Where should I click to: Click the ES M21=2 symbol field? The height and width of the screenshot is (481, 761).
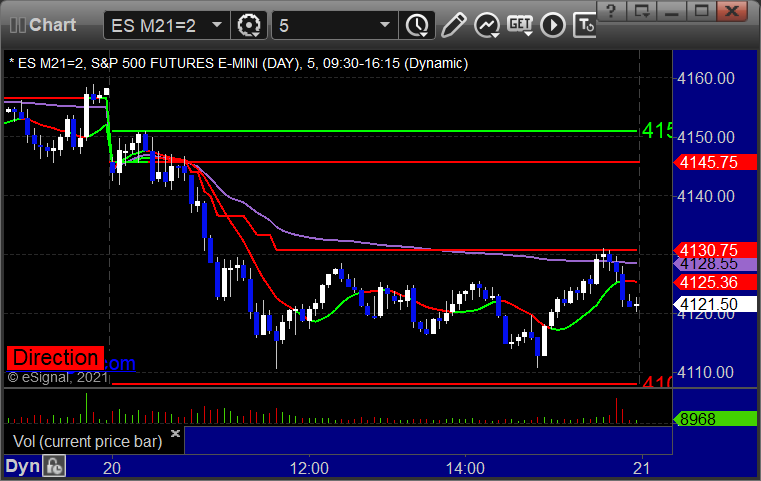(x=166, y=25)
